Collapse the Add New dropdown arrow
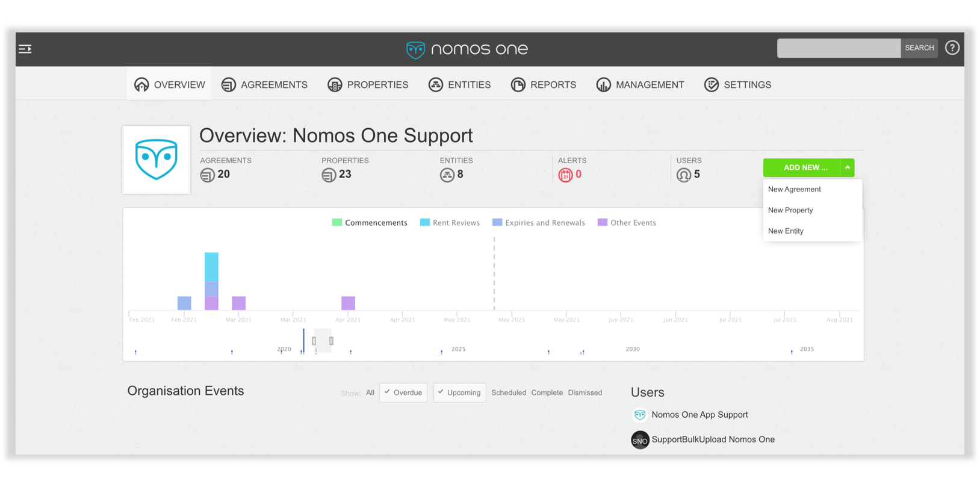Screen dimensions: 980x487 point(848,167)
